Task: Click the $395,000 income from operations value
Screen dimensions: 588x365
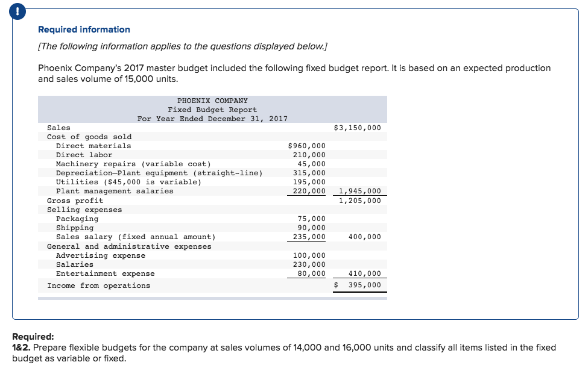Action: [358, 285]
